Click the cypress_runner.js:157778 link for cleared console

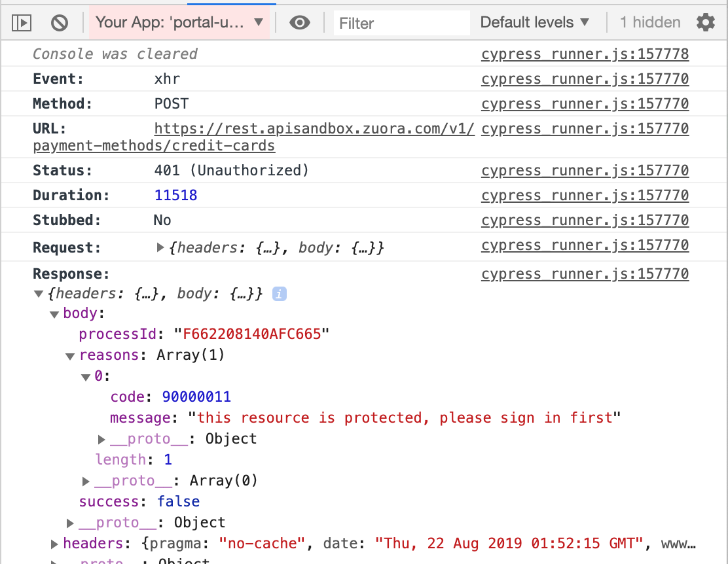585,54
